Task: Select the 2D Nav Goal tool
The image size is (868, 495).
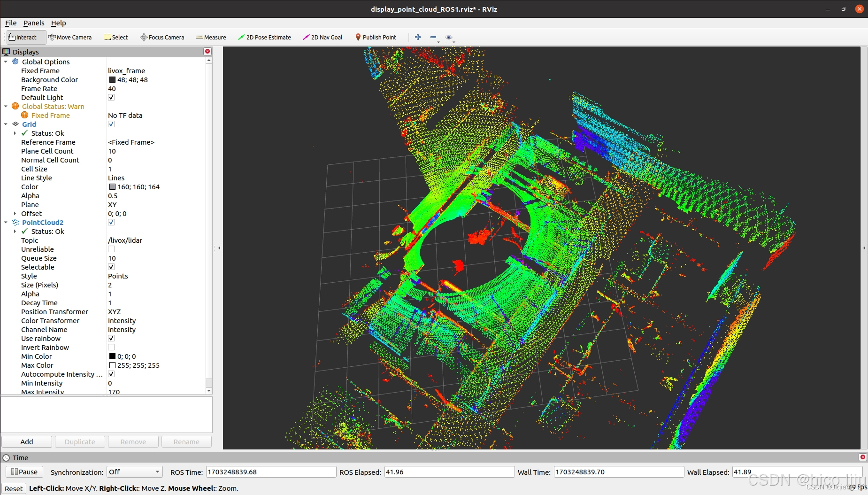Action: [x=323, y=37]
